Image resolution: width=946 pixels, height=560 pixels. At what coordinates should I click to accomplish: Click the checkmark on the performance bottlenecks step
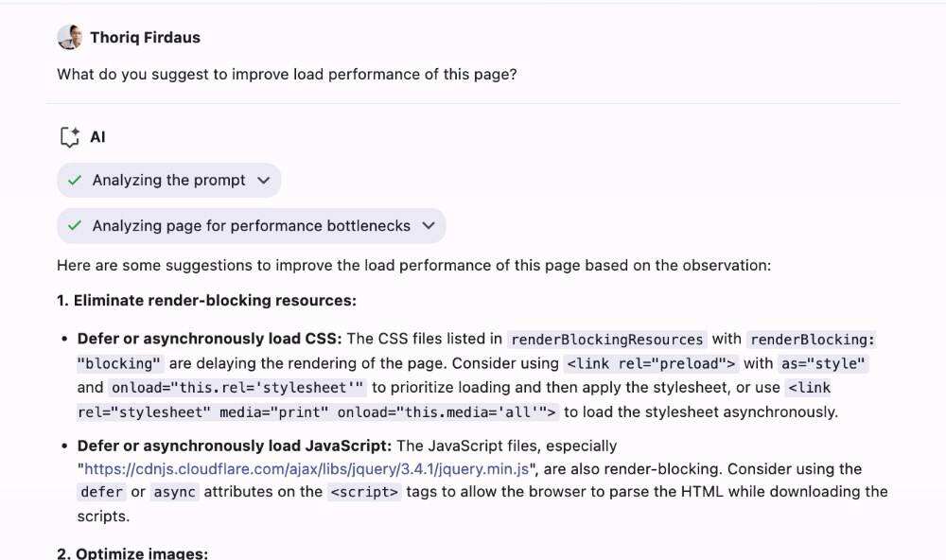click(76, 226)
